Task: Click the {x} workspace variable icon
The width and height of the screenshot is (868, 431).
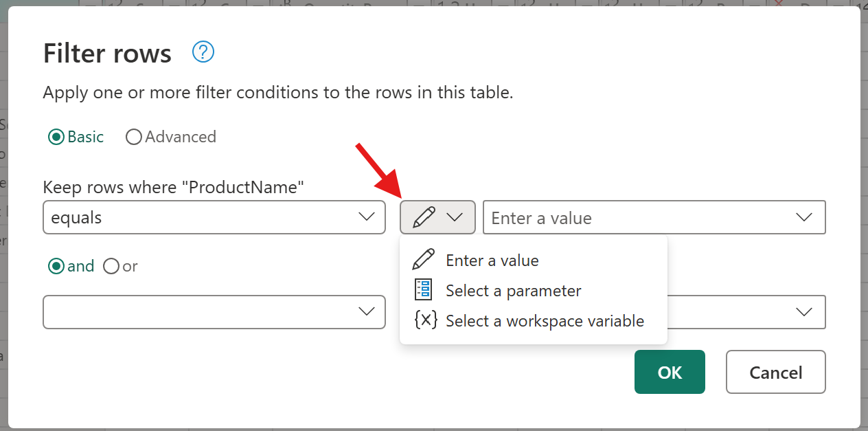Action: [424, 320]
